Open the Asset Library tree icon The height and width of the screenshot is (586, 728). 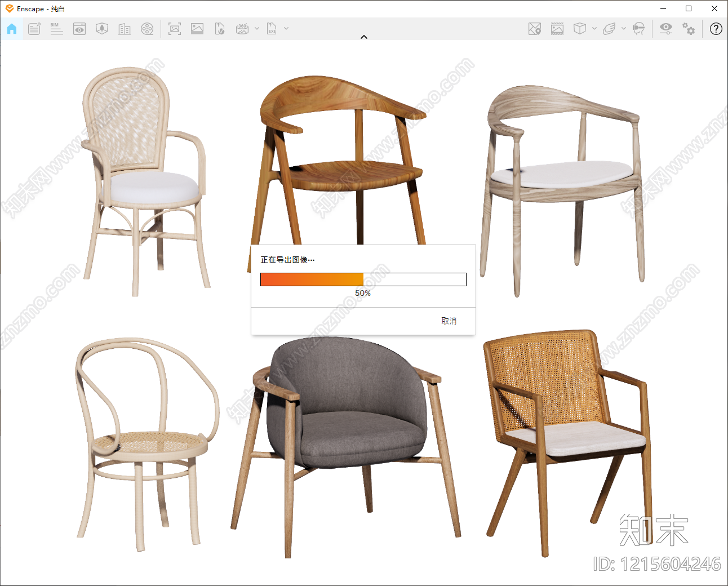click(102, 29)
